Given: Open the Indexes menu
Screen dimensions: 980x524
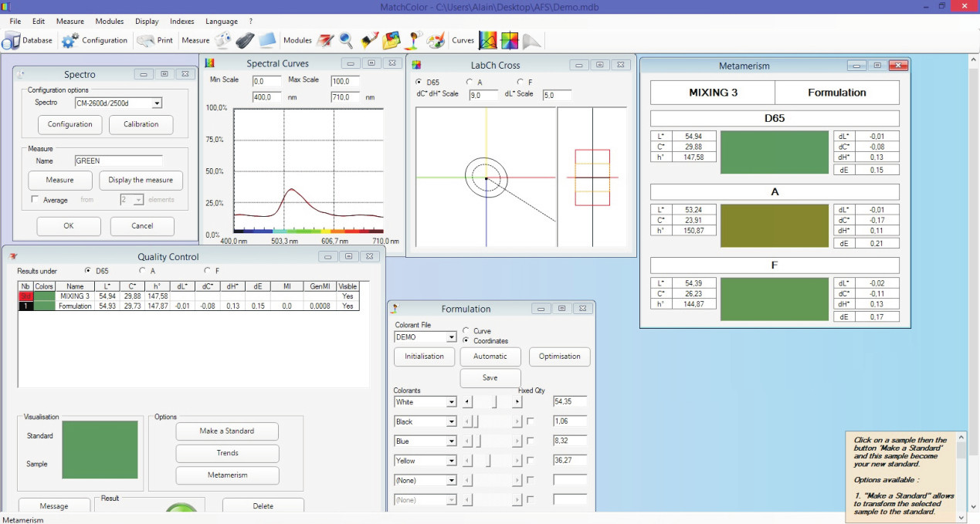Looking at the screenshot, I should point(181,21).
